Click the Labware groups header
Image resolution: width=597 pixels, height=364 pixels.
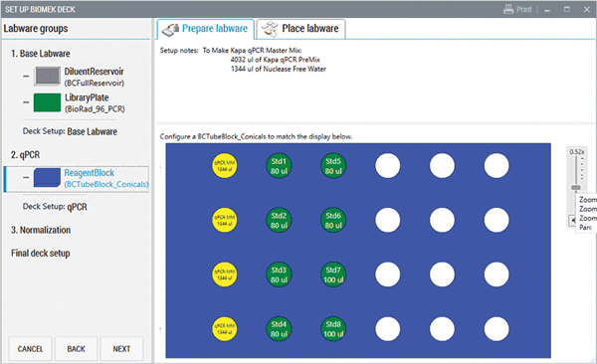coord(36,29)
